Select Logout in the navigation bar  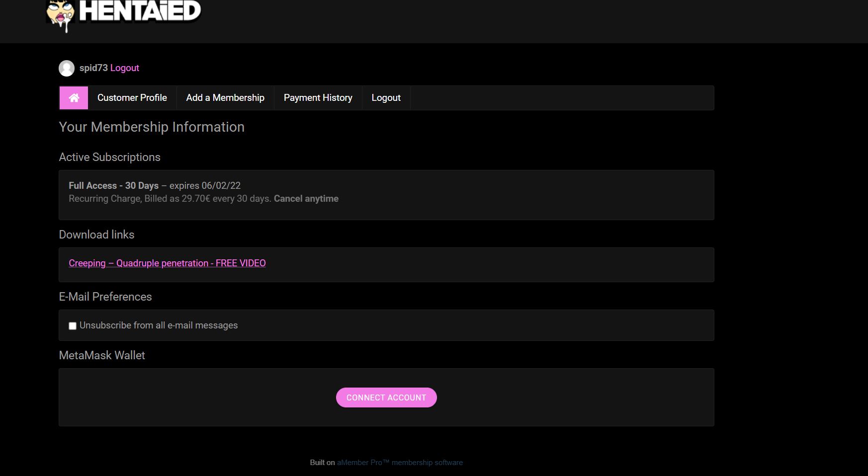[386, 98]
